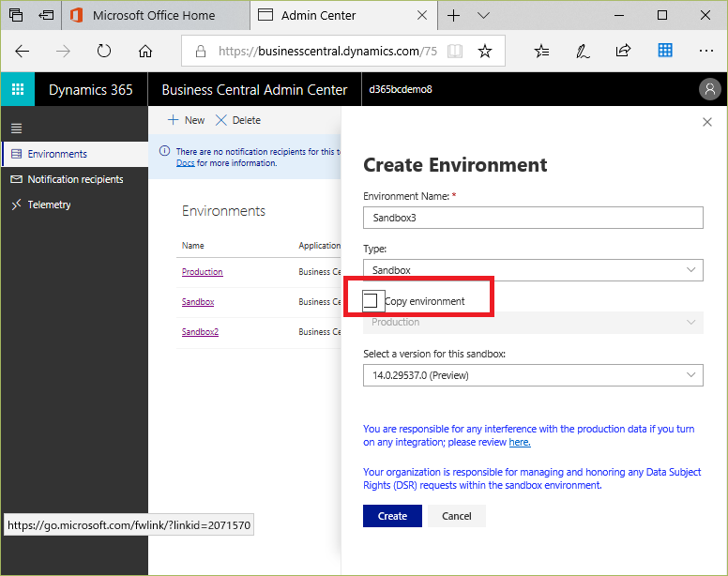This screenshot has height=576, width=728.
Task: Click the browser forward arrow
Action: tap(63, 51)
